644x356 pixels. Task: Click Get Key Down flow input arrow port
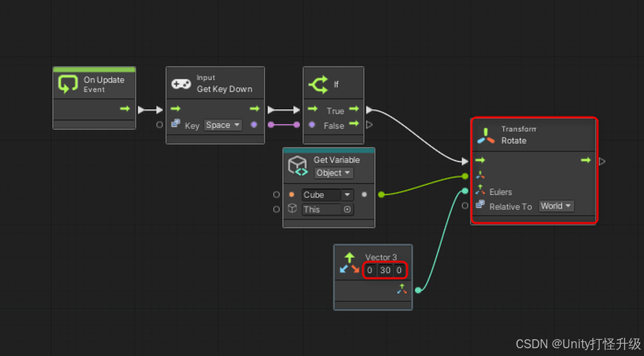coord(176,109)
